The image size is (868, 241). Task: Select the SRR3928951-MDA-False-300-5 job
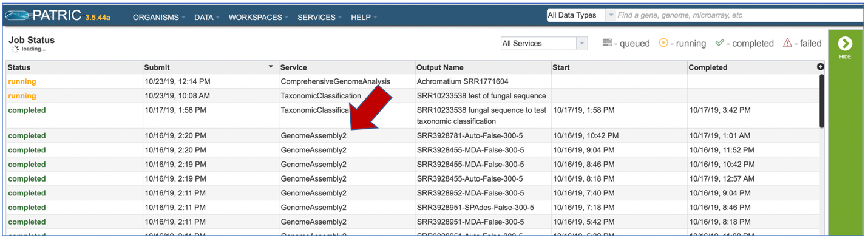[x=470, y=222]
